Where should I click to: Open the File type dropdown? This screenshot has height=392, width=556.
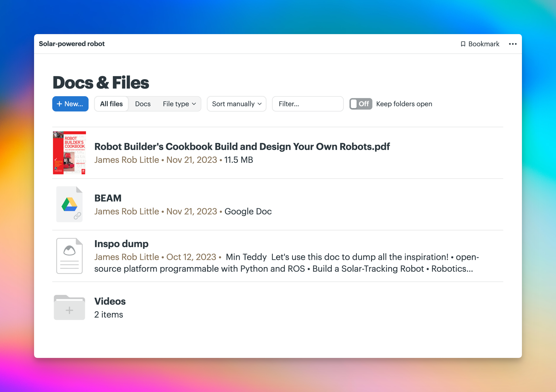point(179,104)
